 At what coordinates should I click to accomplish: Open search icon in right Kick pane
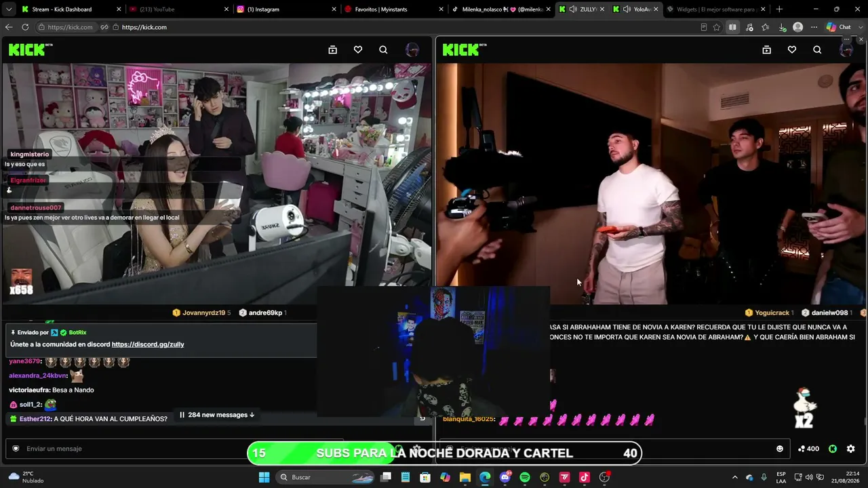pos(817,49)
